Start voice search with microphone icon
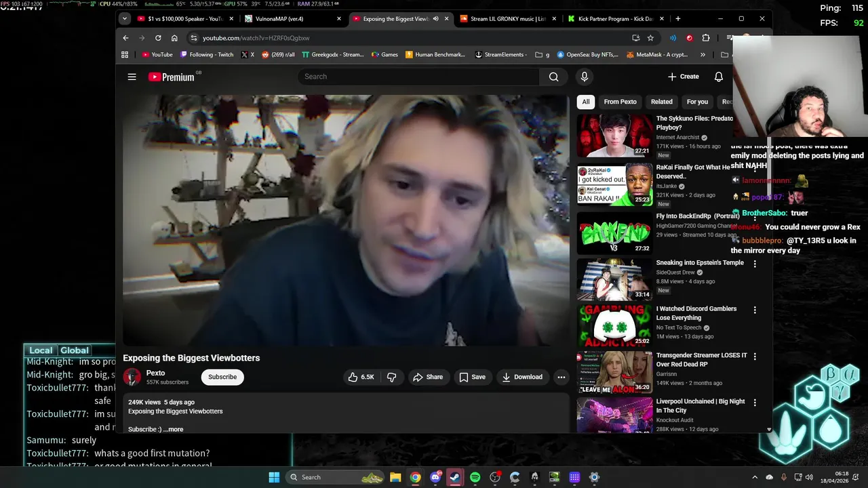Viewport: 868px width, 488px height. pyautogui.click(x=584, y=77)
